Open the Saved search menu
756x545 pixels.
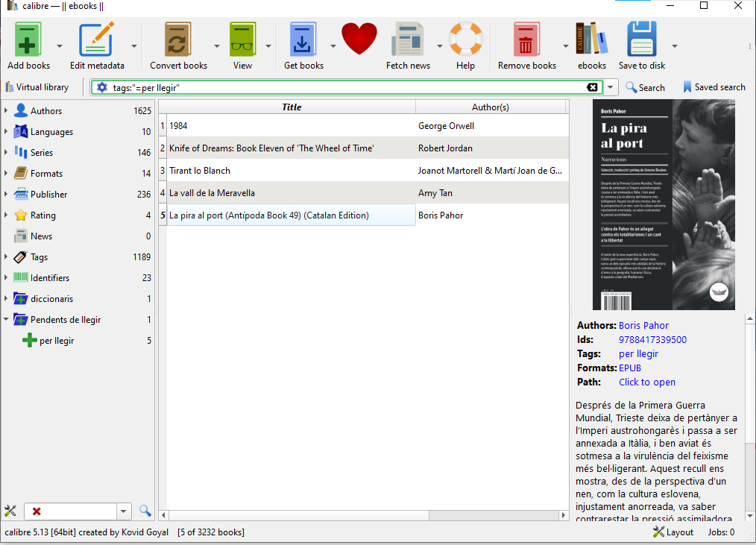(714, 87)
